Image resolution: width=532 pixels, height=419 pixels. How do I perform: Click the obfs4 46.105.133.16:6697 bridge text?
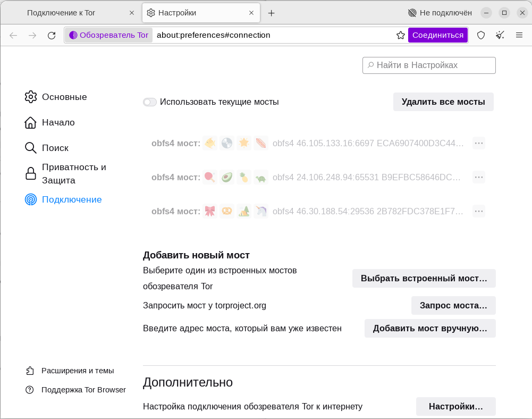(368, 143)
